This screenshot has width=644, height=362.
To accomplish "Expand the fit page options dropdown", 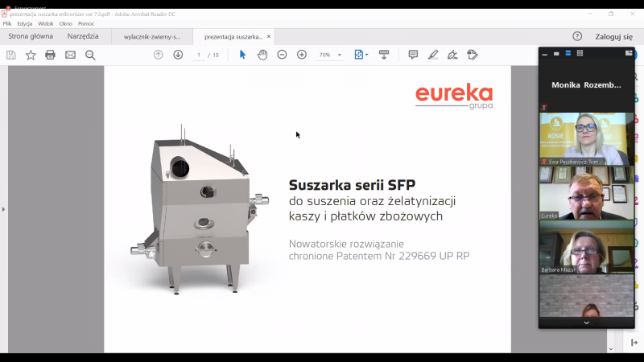I will tap(367, 55).
